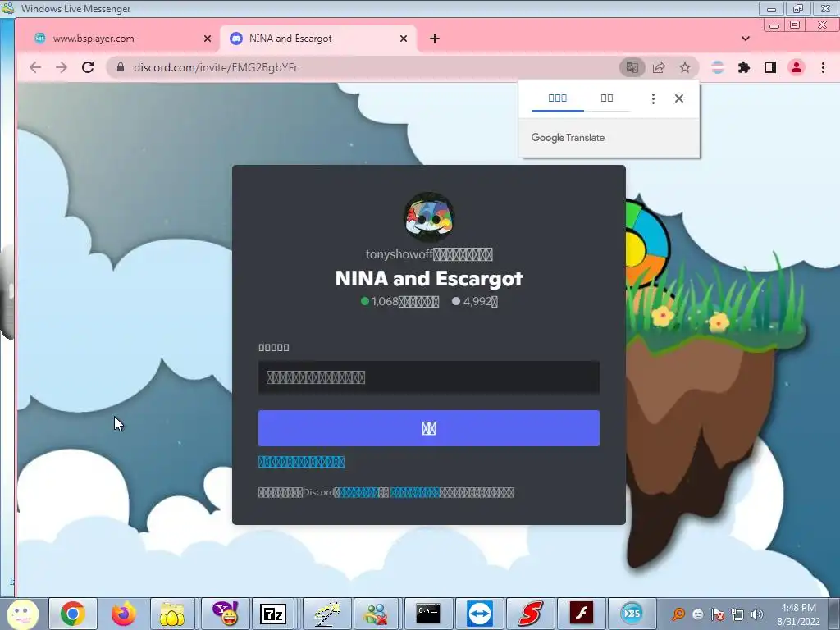Open the folder icon on the taskbar
The width and height of the screenshot is (840, 630).
click(x=172, y=614)
